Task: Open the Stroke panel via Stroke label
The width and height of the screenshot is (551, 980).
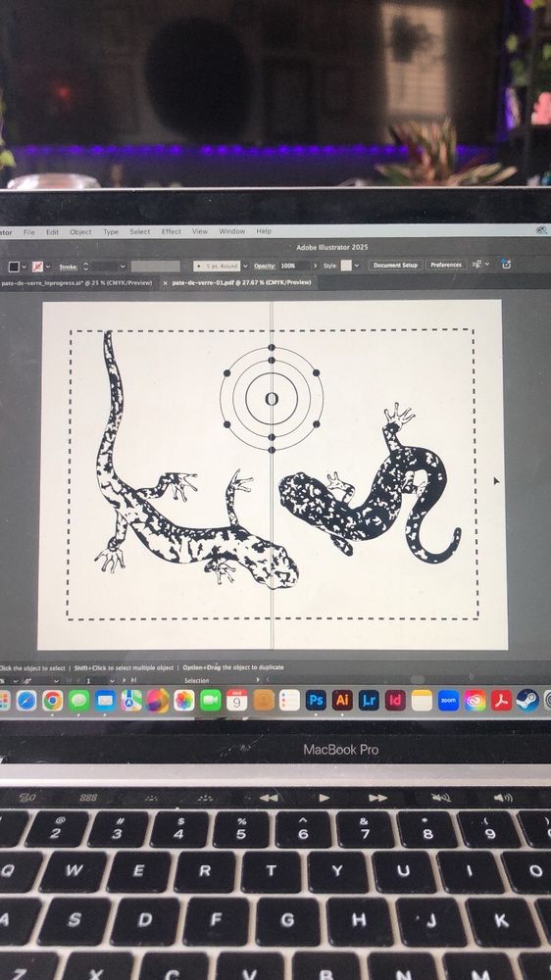Action: click(69, 267)
